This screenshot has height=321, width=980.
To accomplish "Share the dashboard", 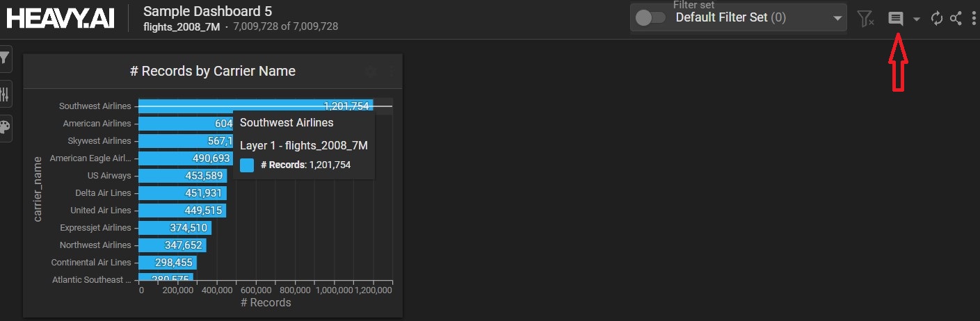I will point(956,19).
